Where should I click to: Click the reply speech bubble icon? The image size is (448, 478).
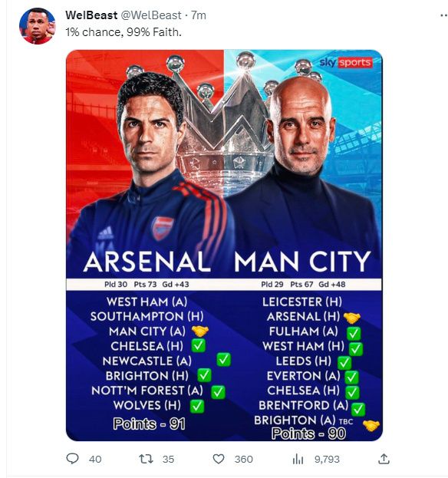click(x=72, y=459)
